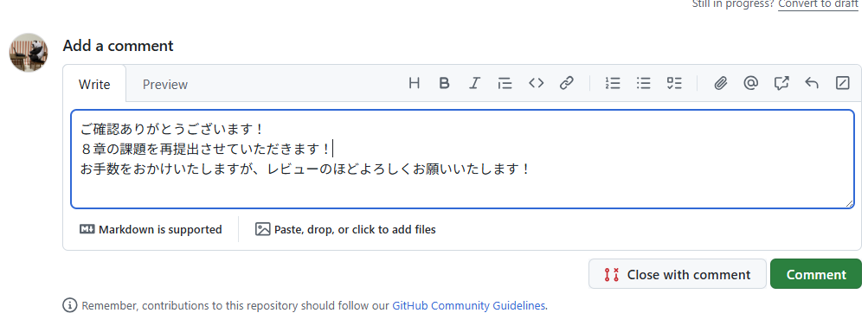Open the GitHub Community Guidelines link
Image resolution: width=868 pixels, height=313 pixels.
tap(468, 305)
